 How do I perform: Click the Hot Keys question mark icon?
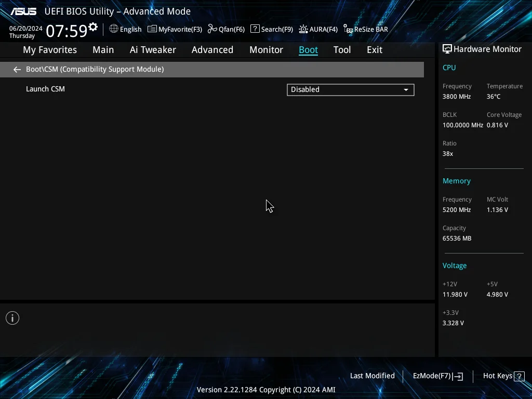click(519, 376)
